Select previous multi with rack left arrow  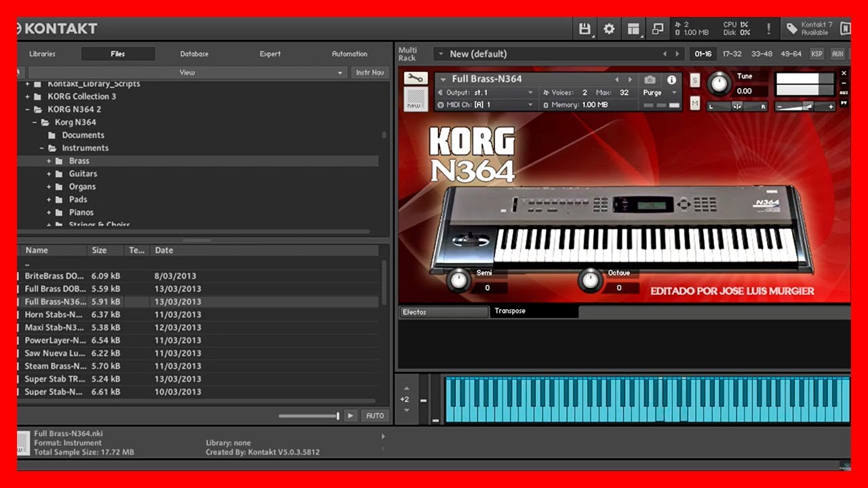point(665,54)
